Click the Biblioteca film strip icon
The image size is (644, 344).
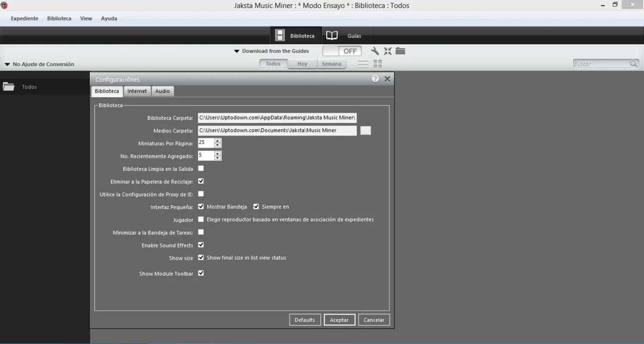(280, 35)
